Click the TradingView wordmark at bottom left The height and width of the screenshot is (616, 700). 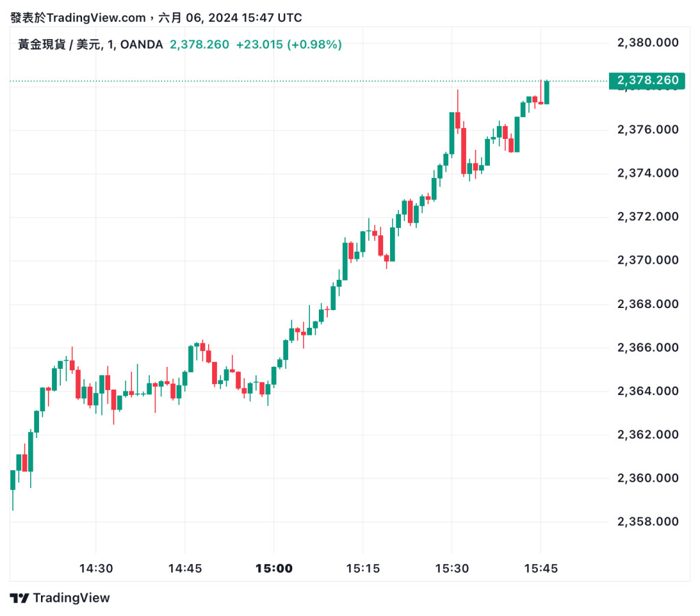click(x=71, y=598)
